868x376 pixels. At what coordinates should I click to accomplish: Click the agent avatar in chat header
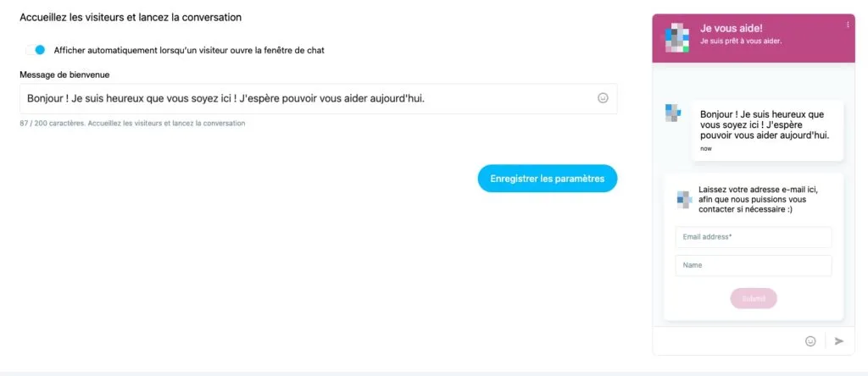tap(677, 37)
